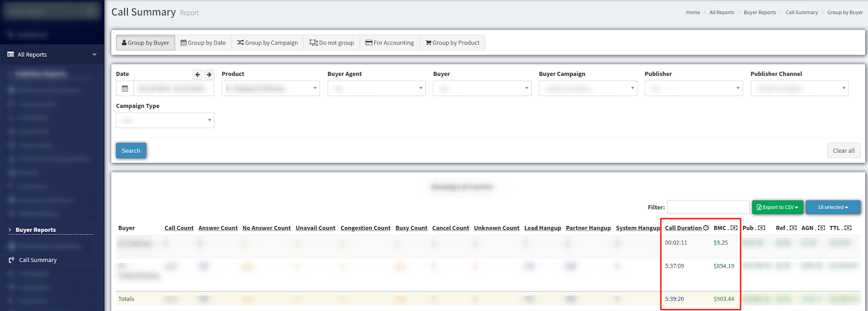
Task: Switch to For Accounting tab
Action: [390, 43]
